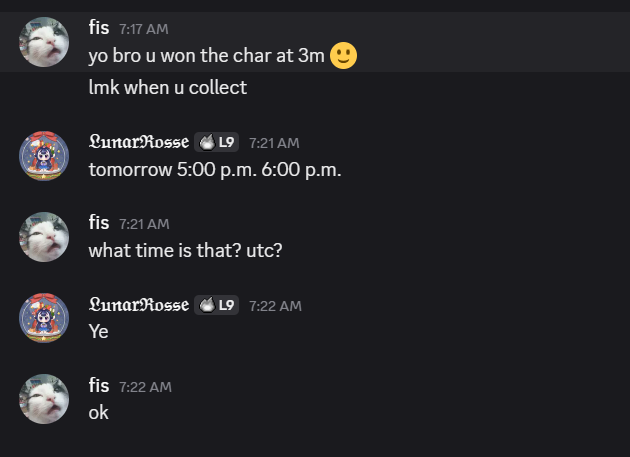Open LunarRosse's avatar next to the 'Ye' message
Image resolution: width=630 pixels, height=457 pixels.
(x=44, y=319)
